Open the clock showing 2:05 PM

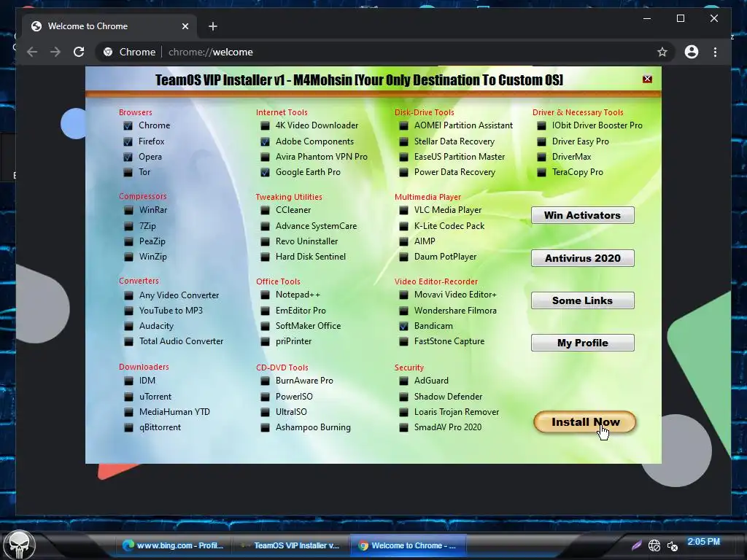point(703,542)
